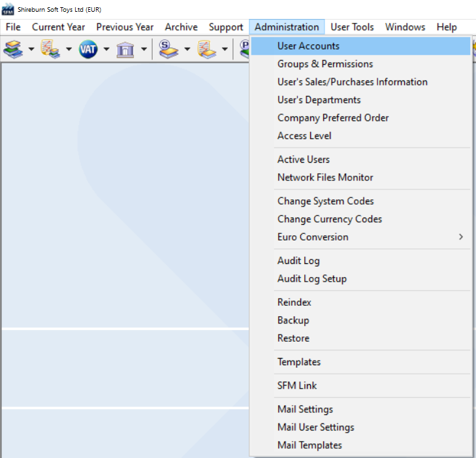The width and height of the screenshot is (476, 458).
Task: Click the Sales ledger 'S' books icon
Action: click(168, 49)
